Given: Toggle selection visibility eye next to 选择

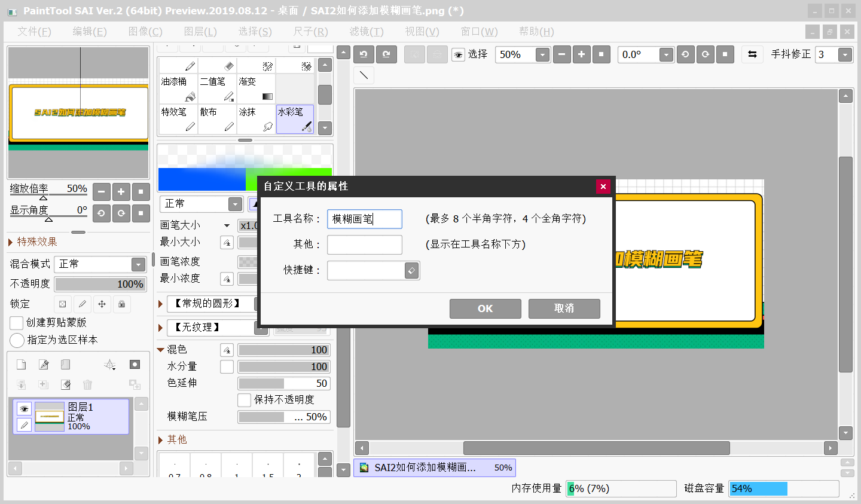Looking at the screenshot, I should point(458,55).
